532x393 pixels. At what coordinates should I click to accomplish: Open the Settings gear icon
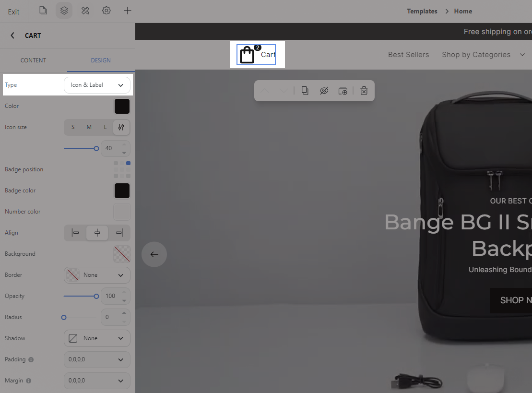point(106,11)
